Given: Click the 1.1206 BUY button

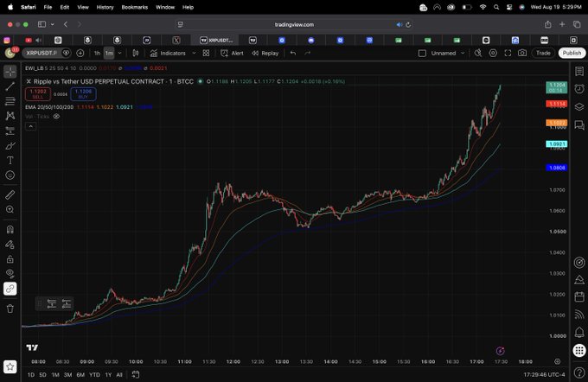Looking at the screenshot, I should click(x=83, y=93).
